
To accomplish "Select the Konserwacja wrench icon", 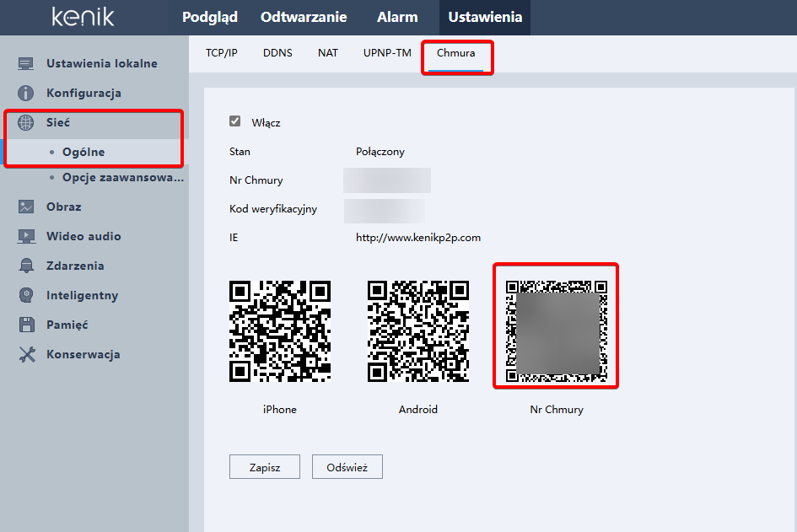I will [x=24, y=354].
